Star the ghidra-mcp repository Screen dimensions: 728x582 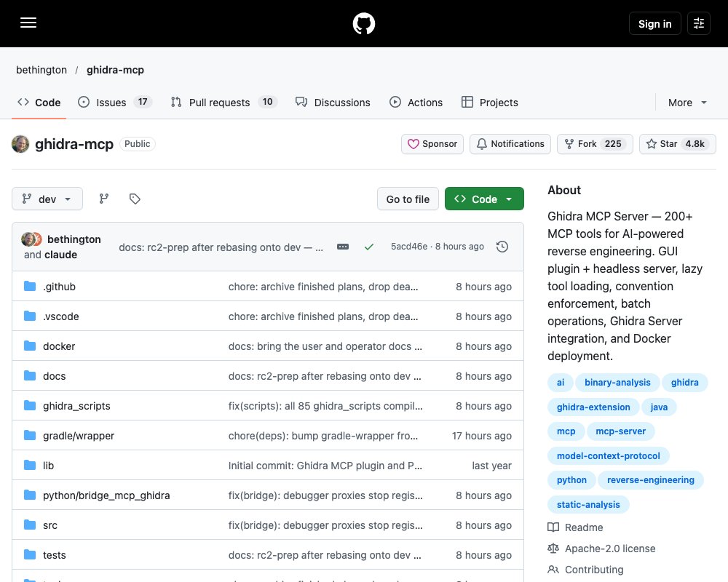[x=677, y=144]
